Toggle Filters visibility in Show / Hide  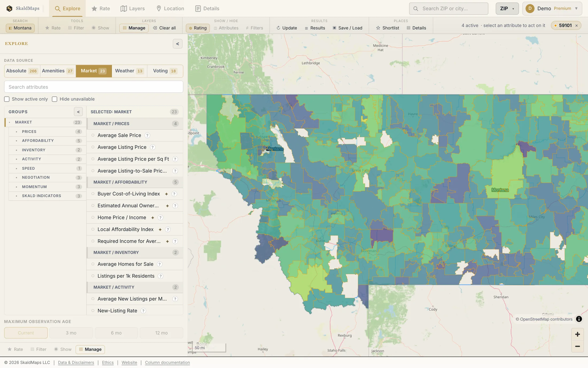click(254, 28)
